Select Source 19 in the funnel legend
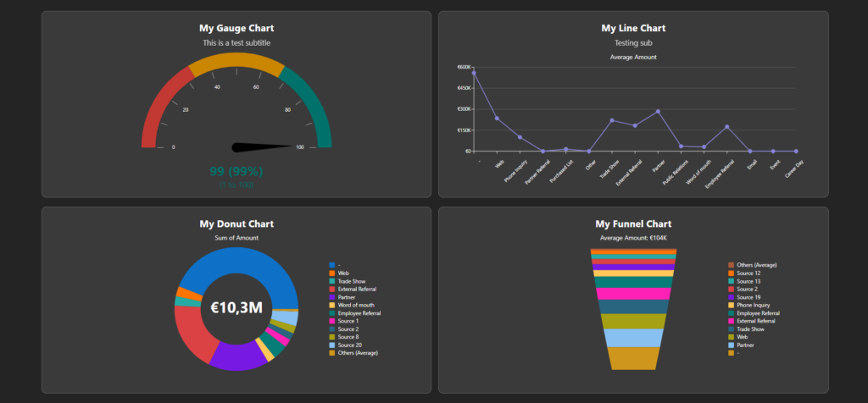Image resolution: width=868 pixels, height=403 pixels. click(x=748, y=297)
